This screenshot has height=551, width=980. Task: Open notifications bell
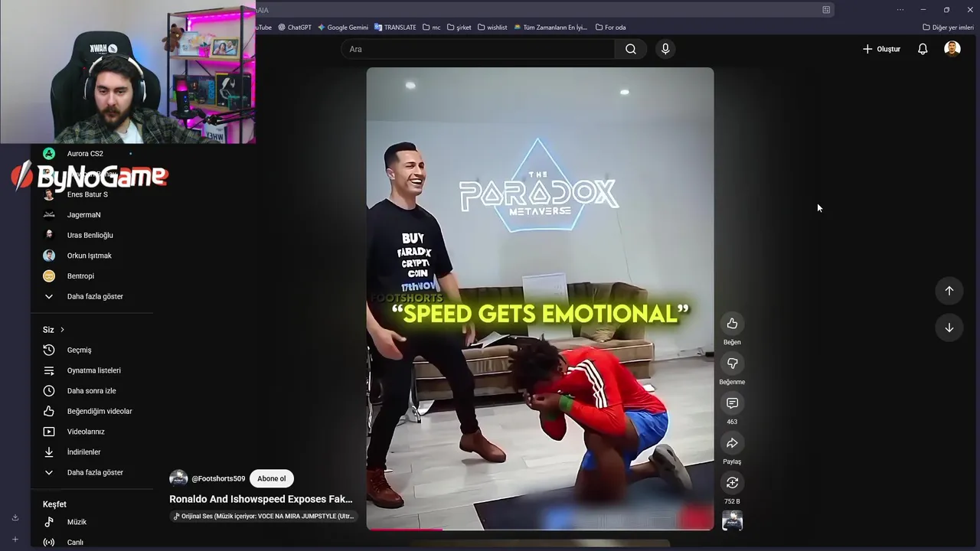click(923, 49)
